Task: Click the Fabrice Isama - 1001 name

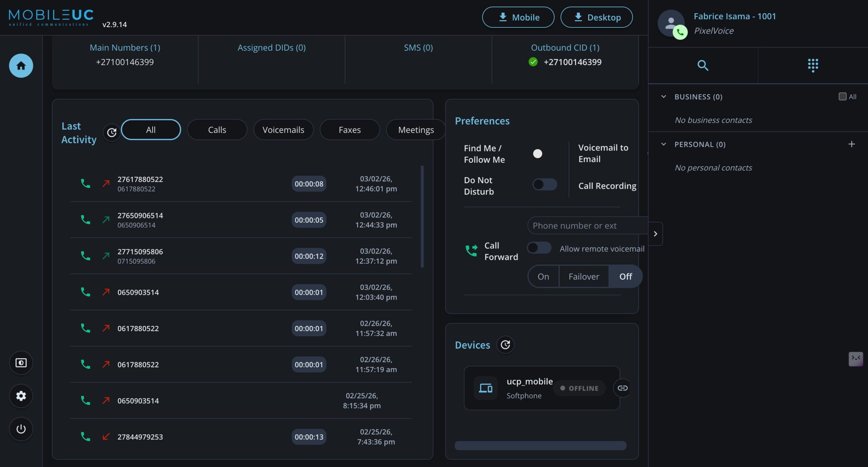Action: pyautogui.click(x=734, y=16)
